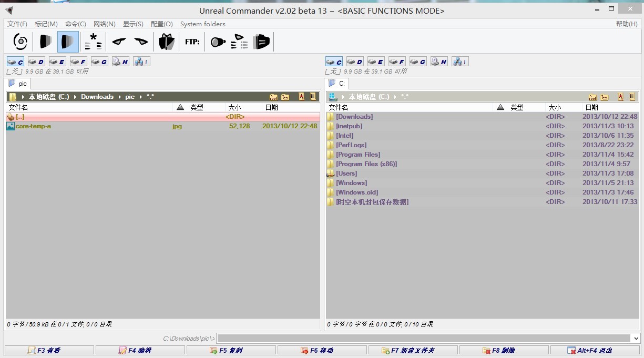Switch right panel to drive D

point(355,62)
